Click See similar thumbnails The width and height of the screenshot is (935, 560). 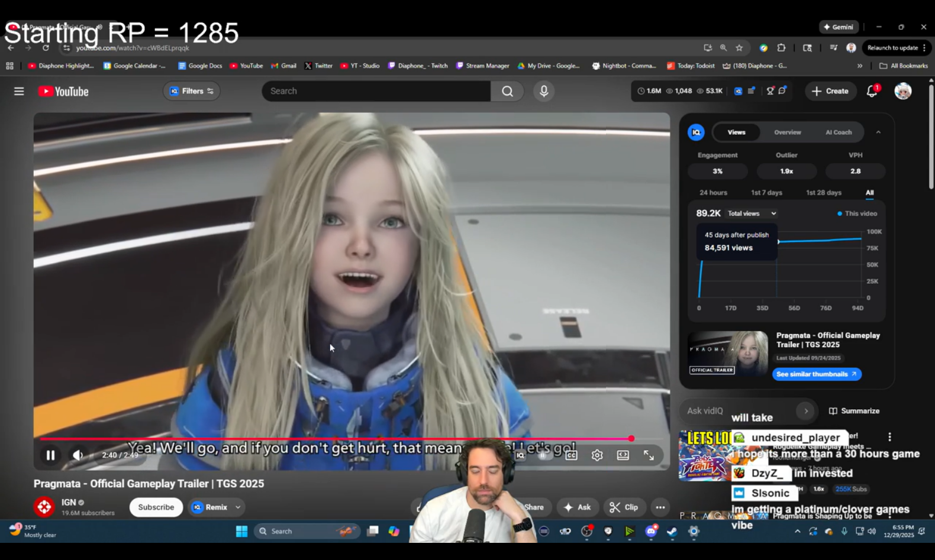[816, 374]
